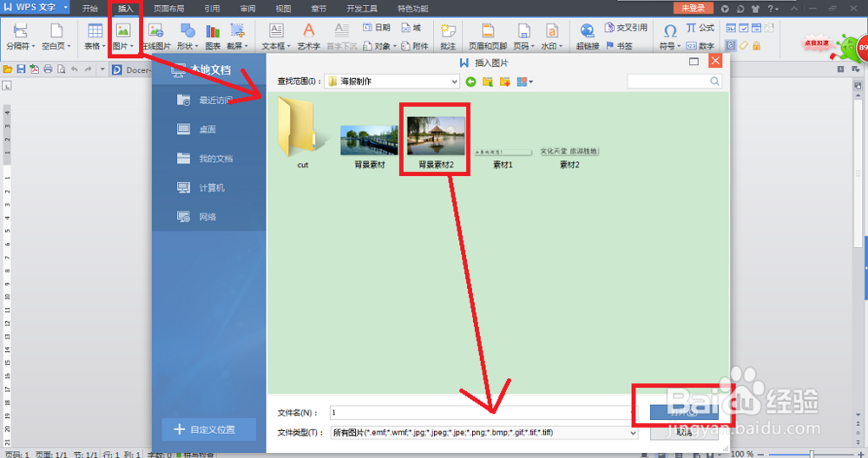The width and height of the screenshot is (868, 458).
Task: Click the undo arrow icon
Action: click(75, 69)
